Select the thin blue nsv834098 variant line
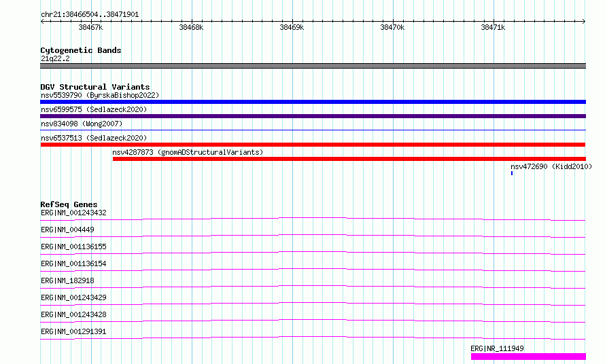This screenshot has height=364, width=605. point(313,130)
